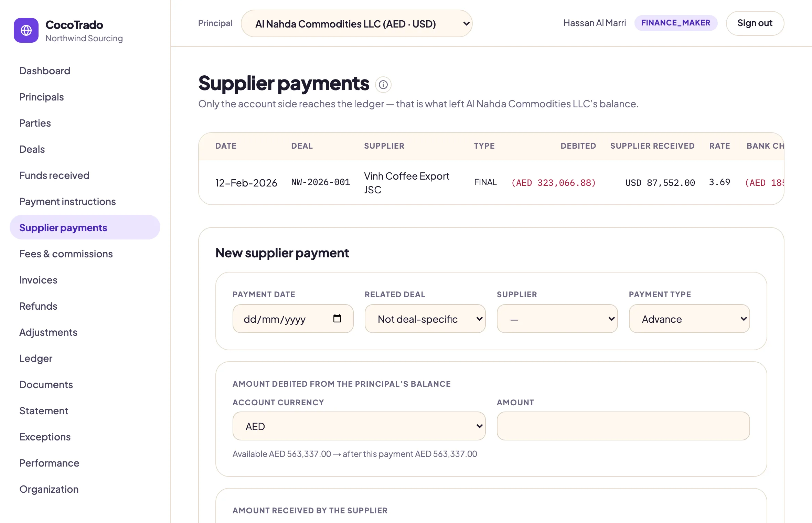
Task: Click the FINANCE_MAKER role badge
Action: pyautogui.click(x=676, y=23)
